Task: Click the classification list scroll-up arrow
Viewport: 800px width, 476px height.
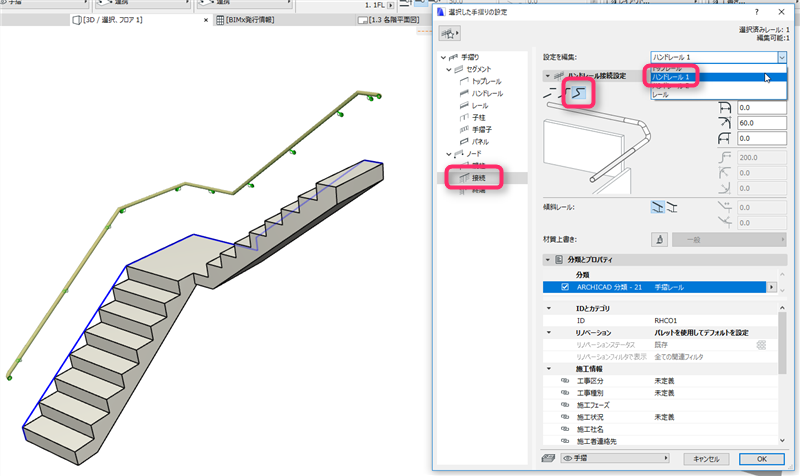Action: click(x=782, y=274)
